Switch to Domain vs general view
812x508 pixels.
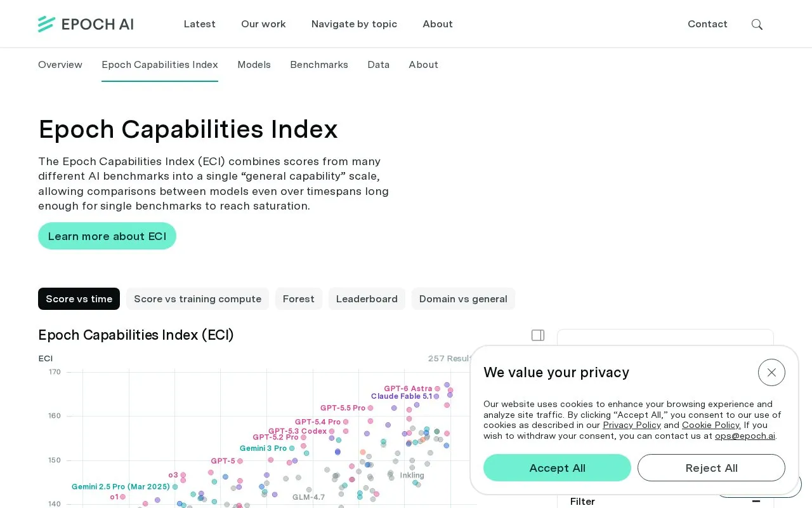point(463,299)
